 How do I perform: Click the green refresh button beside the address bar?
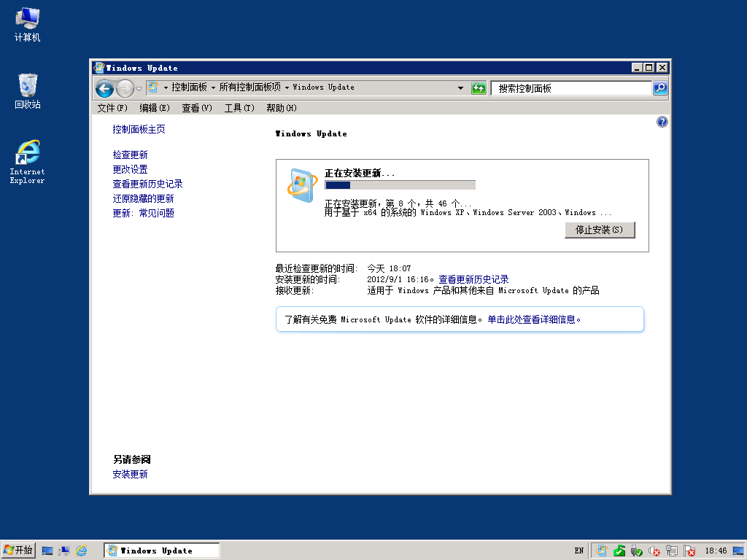point(479,88)
